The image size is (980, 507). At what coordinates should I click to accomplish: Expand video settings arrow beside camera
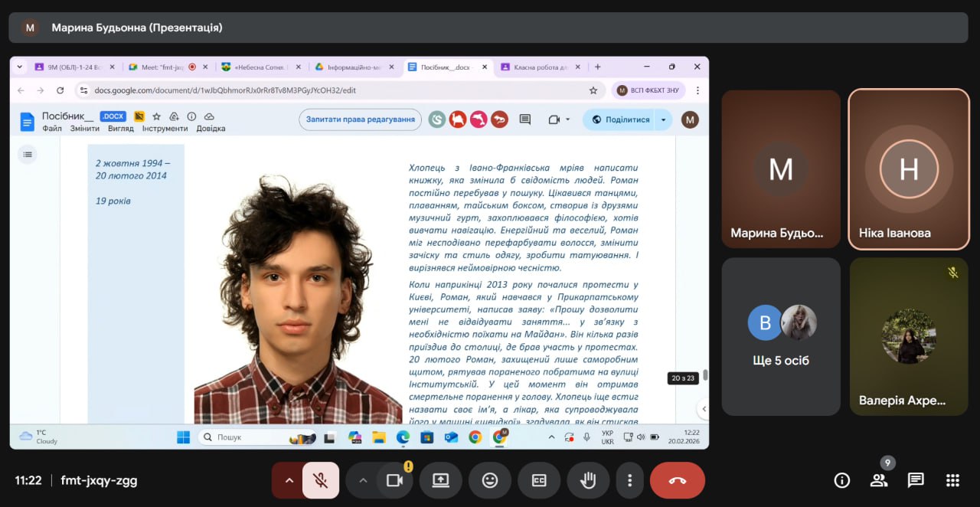click(363, 480)
